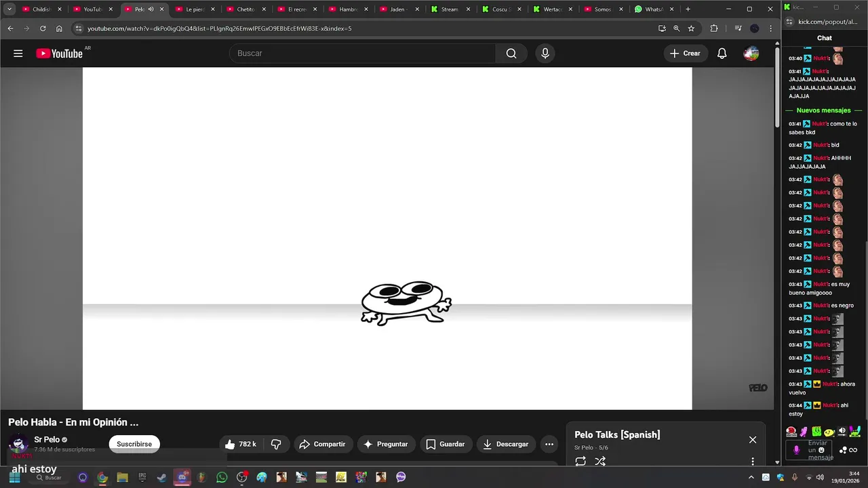Select the green square face emote in Kick chat

[817, 432]
